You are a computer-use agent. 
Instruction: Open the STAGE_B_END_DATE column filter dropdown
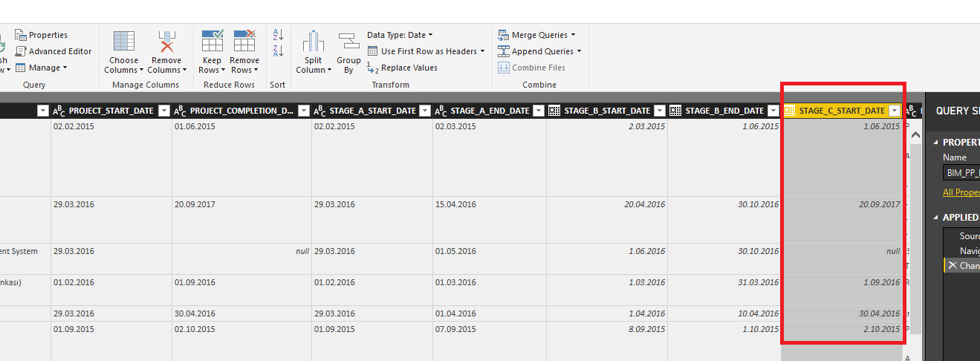[773, 111]
